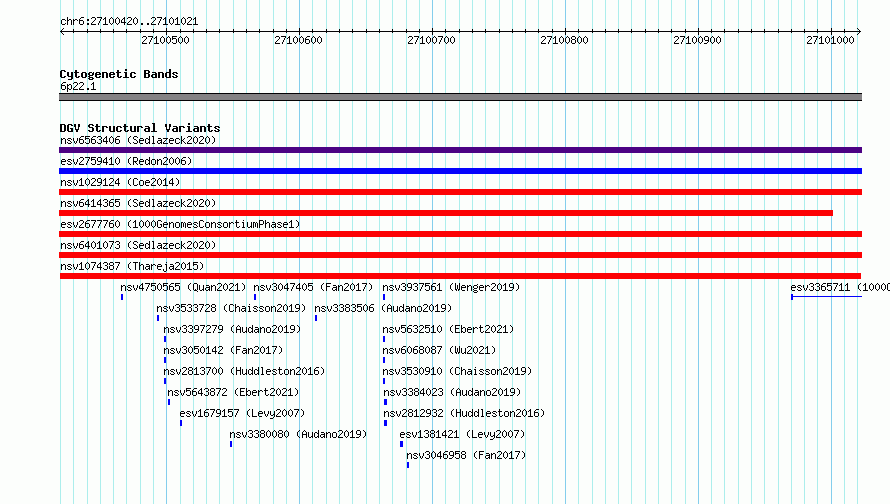
Task: Select the nsv6414365 (Sedlazeck2020) label
Action: [x=138, y=203]
